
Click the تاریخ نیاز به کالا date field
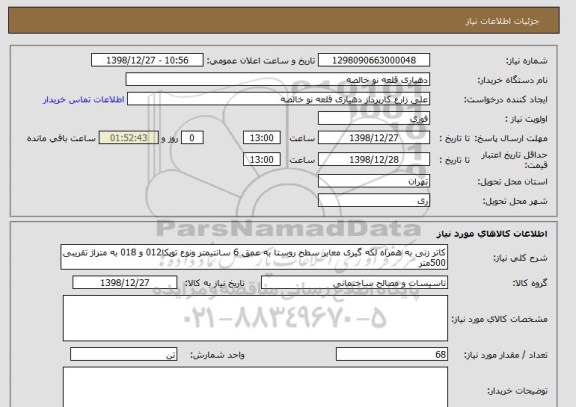(x=125, y=282)
